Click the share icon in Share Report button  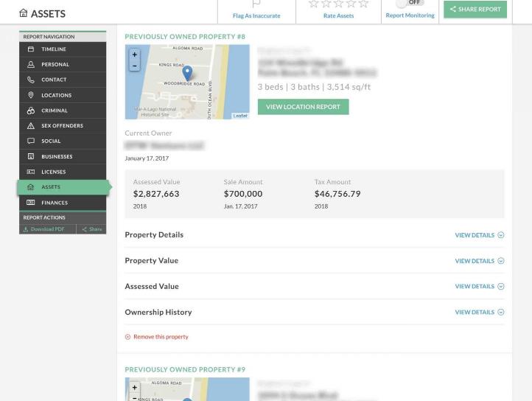[x=453, y=9]
